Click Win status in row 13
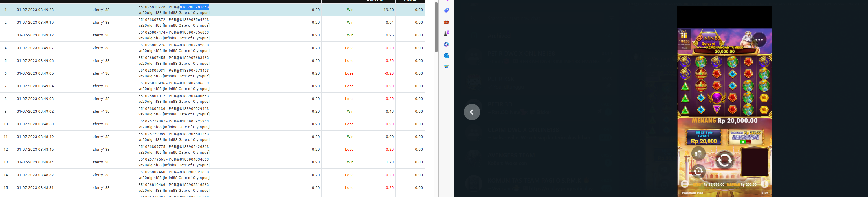This screenshot has width=868, height=197. [x=350, y=162]
